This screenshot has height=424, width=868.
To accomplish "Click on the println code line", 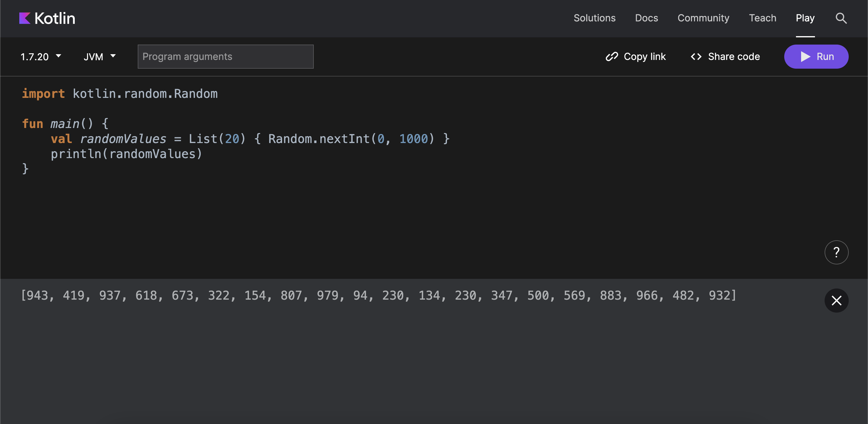I will point(126,154).
